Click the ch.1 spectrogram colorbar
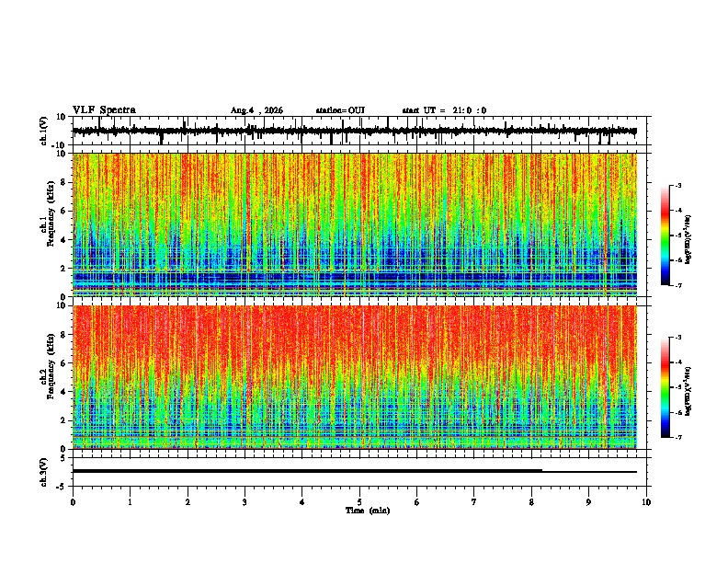The height and width of the screenshot is (563, 728). [665, 236]
